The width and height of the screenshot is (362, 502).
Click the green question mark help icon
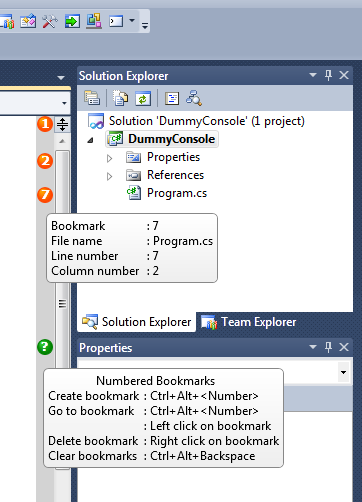coord(45,347)
